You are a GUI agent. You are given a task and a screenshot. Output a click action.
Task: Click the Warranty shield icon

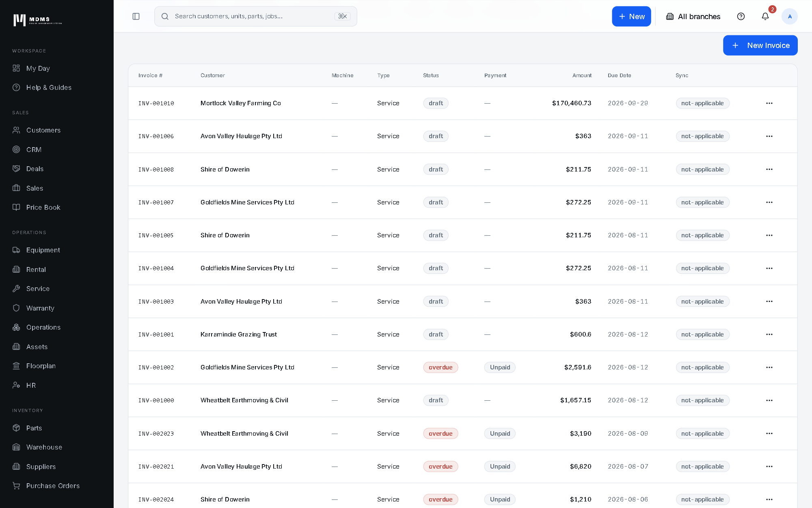pyautogui.click(x=16, y=308)
